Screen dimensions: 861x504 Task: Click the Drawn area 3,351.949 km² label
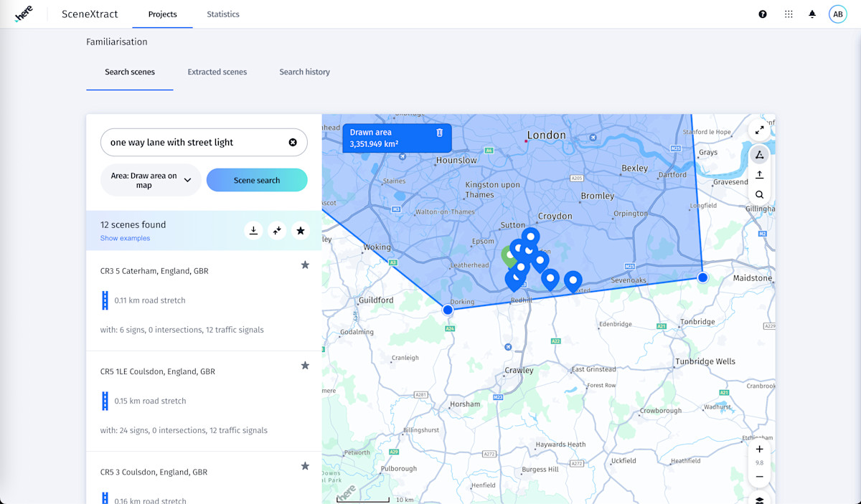pyautogui.click(x=397, y=138)
